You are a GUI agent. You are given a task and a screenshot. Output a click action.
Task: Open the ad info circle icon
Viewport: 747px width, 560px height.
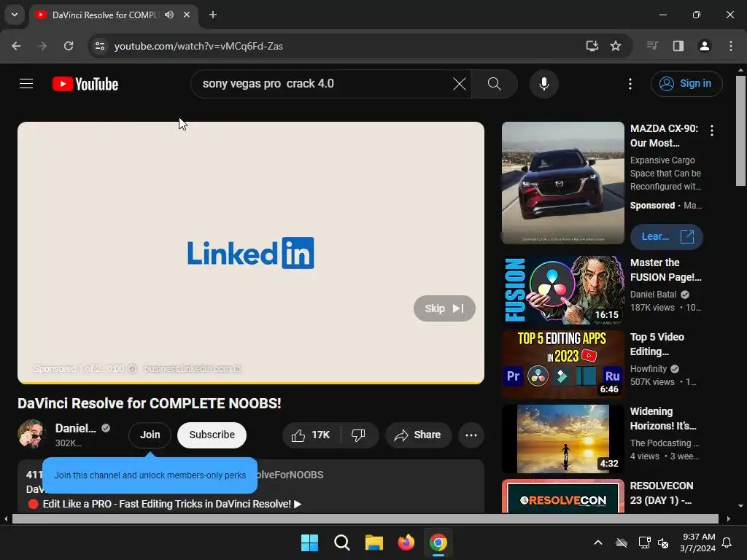click(x=133, y=368)
